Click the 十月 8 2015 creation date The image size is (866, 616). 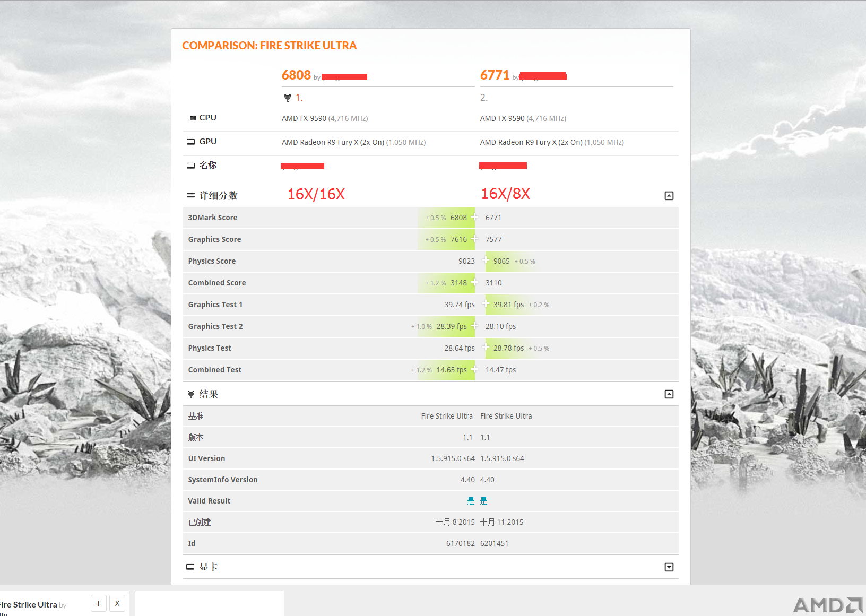455,522
